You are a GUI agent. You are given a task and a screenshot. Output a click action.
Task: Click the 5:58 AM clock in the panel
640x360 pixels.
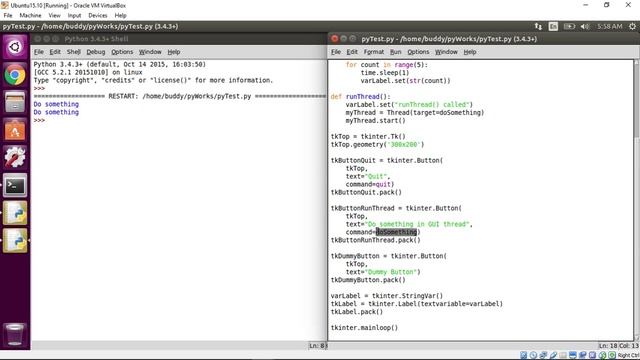pos(609,27)
